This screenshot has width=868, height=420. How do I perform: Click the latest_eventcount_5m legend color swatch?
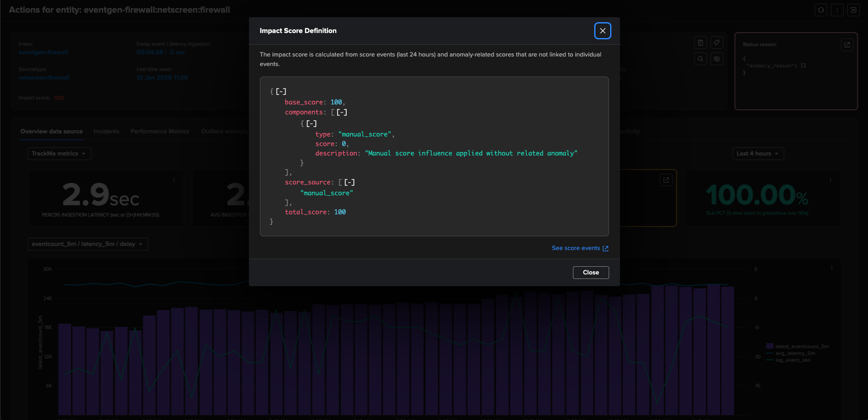769,346
